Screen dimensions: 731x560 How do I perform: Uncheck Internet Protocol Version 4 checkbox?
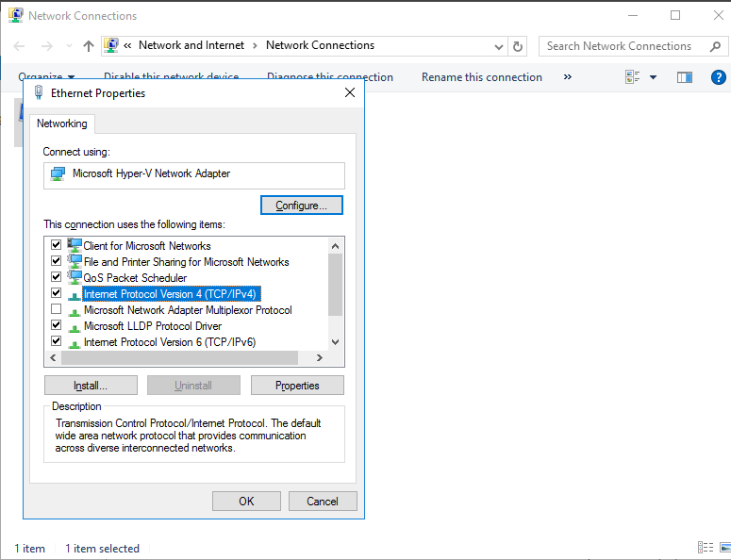[x=56, y=292]
